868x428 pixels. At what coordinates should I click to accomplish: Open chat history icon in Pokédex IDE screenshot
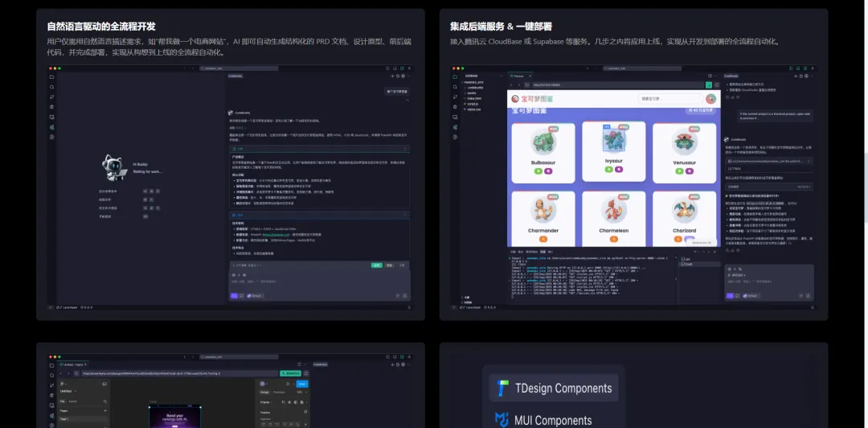801,76
